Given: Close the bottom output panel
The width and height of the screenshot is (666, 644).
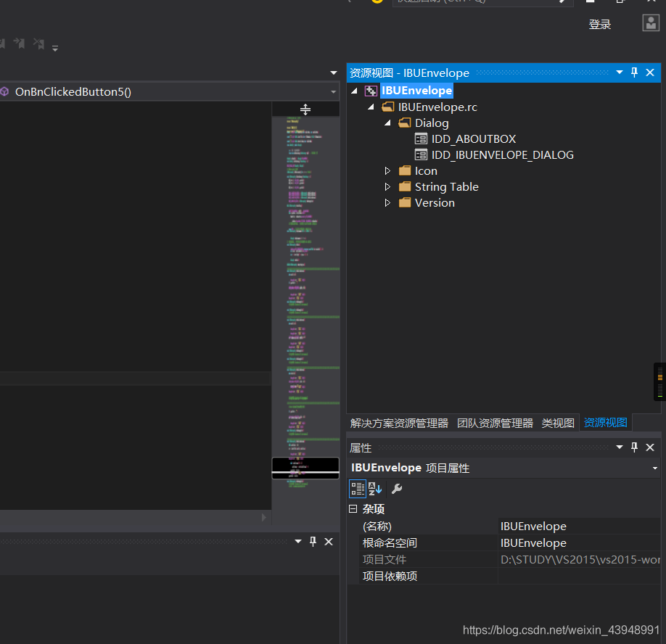Looking at the screenshot, I should pos(329,542).
